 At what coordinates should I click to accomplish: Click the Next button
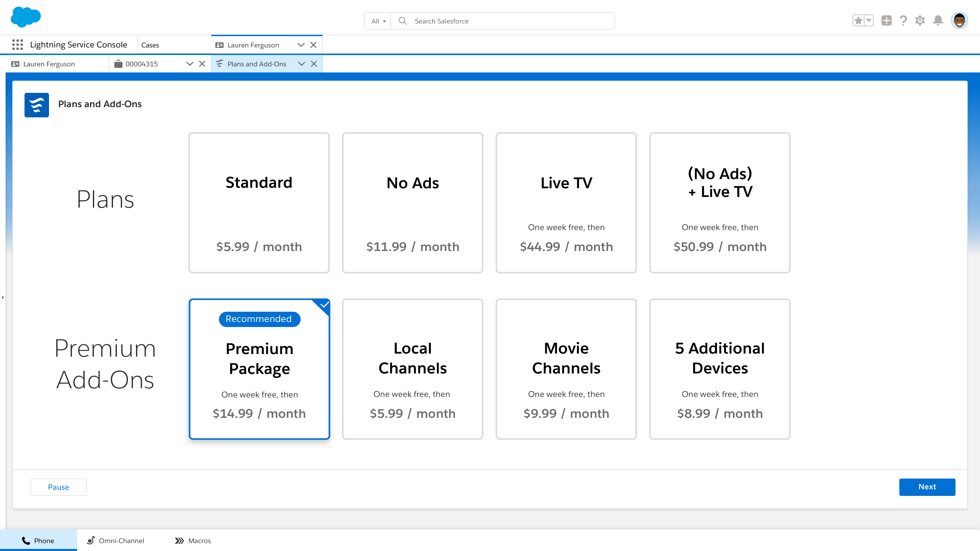pyautogui.click(x=927, y=487)
